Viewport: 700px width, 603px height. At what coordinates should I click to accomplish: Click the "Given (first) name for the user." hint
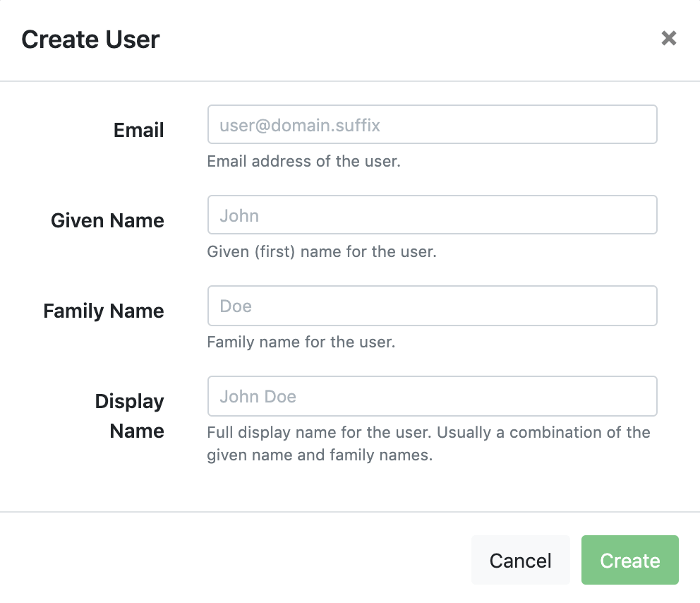coord(322,251)
